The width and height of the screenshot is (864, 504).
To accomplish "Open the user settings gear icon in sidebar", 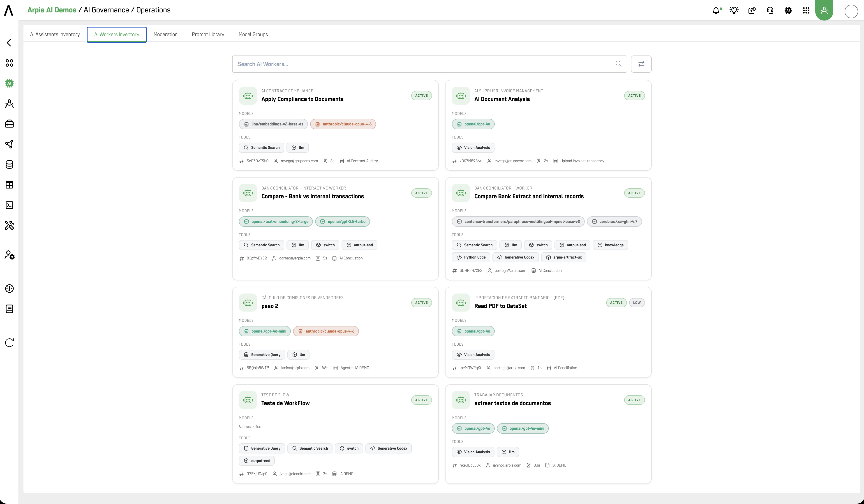I will [x=9, y=255].
